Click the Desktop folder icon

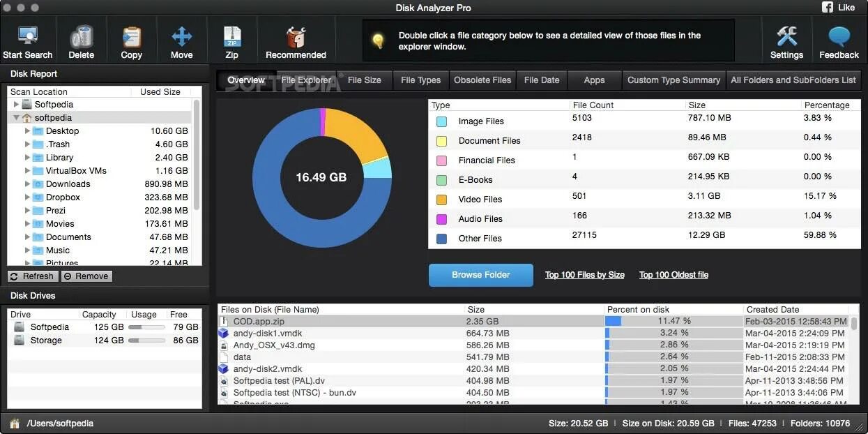pos(38,131)
